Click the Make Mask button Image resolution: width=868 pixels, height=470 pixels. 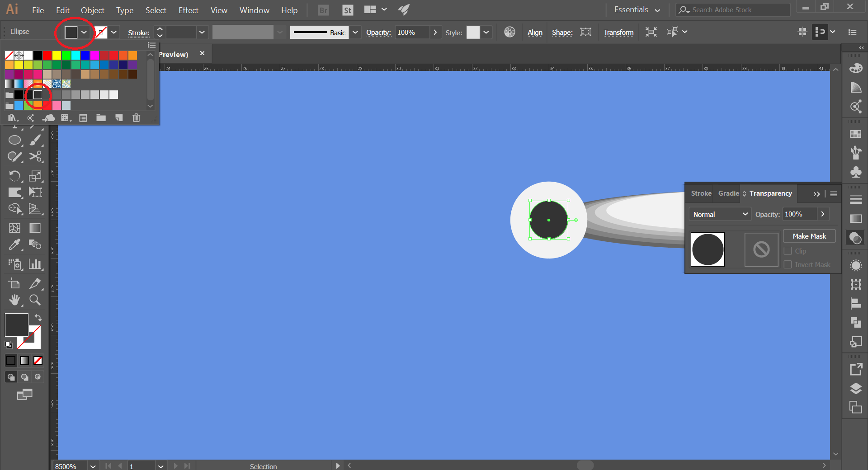click(809, 236)
